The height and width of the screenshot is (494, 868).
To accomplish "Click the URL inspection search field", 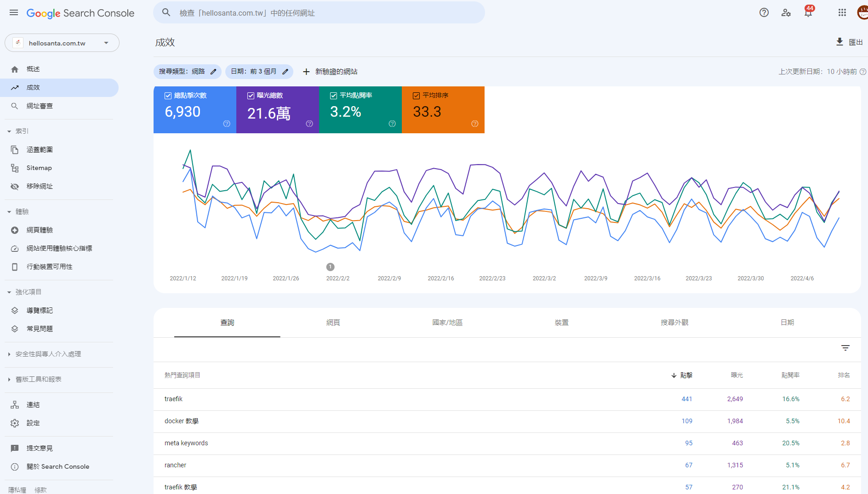I will coord(319,13).
